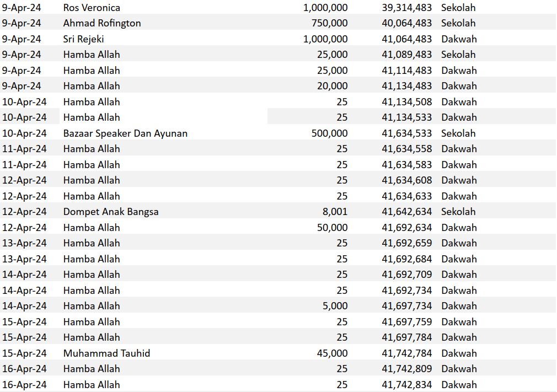This screenshot has width=557, height=392.
Task: Select the 41,064,483 balance cell
Action: point(406,39)
